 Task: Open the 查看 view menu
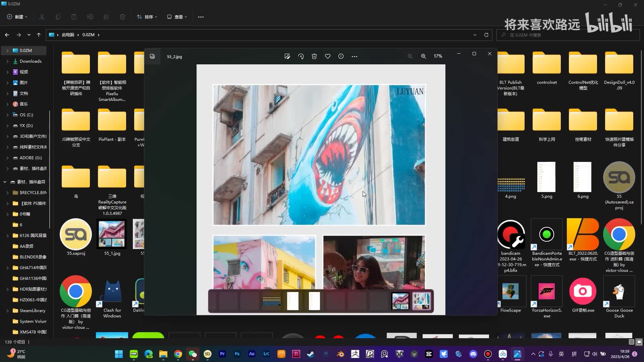click(x=177, y=17)
